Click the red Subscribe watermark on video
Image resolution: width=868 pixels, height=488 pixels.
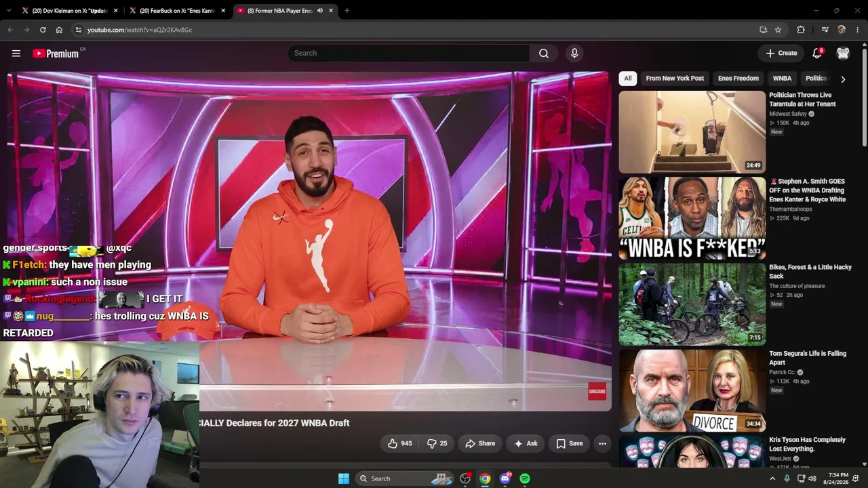[597, 391]
